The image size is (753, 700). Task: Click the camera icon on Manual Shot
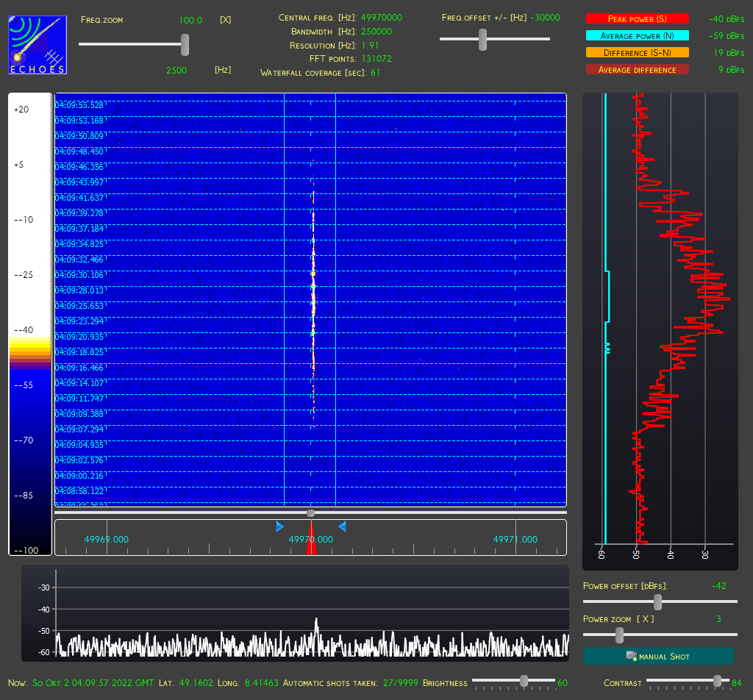(x=632, y=656)
